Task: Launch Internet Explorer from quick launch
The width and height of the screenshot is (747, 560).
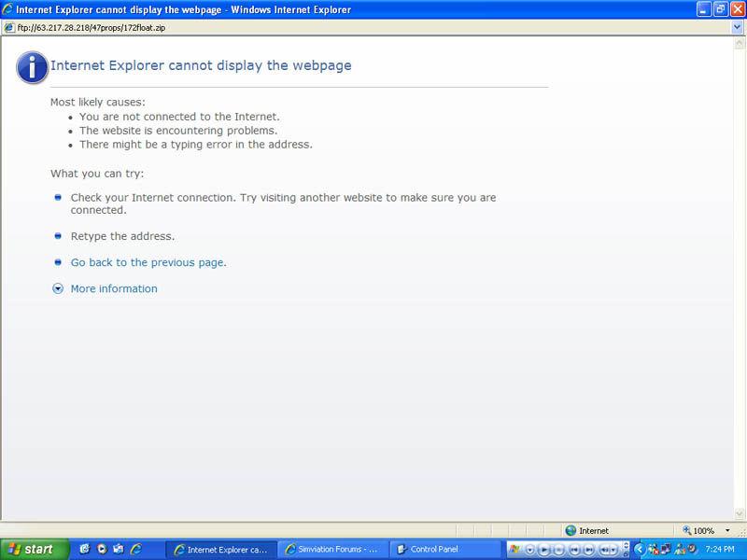Action: pyautogui.click(x=136, y=549)
